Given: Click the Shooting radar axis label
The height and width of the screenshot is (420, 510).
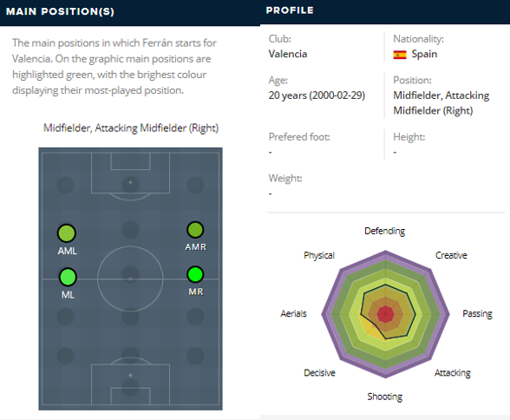Looking at the screenshot, I should [385, 397].
